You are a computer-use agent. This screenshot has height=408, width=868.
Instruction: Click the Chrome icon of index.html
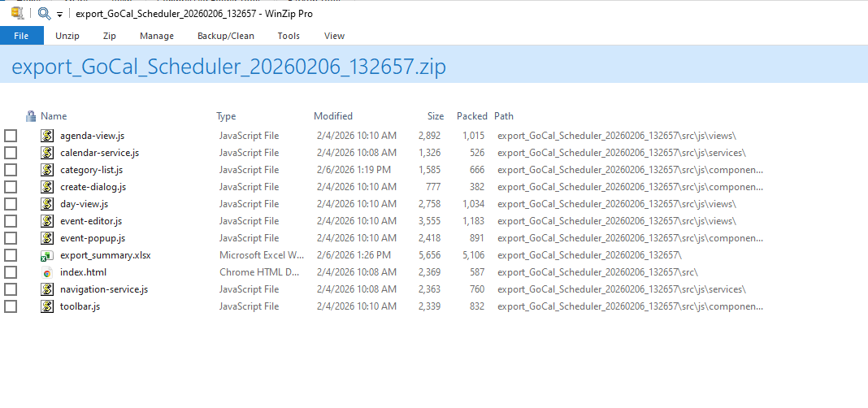coord(47,272)
